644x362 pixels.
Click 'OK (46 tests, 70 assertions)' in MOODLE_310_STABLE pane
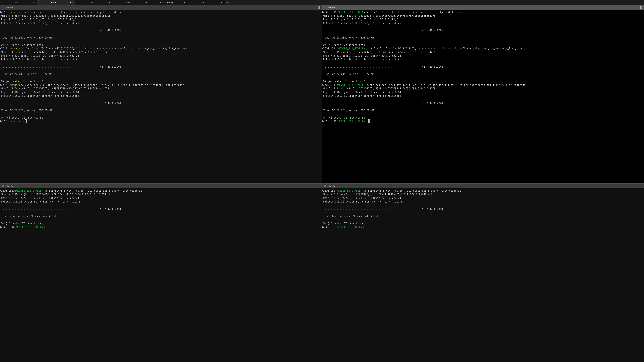[x=22, y=224]
